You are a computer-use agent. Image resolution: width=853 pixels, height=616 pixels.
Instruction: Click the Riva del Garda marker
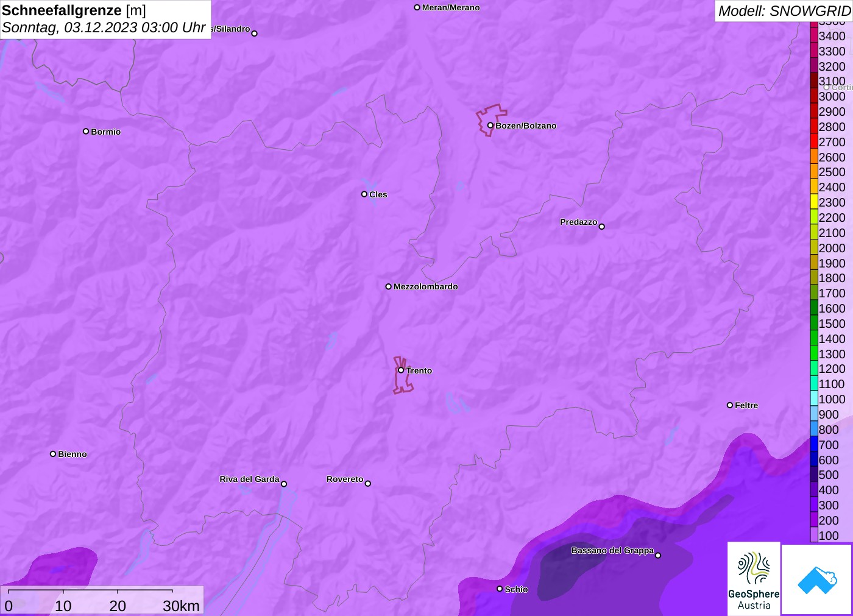(x=283, y=484)
